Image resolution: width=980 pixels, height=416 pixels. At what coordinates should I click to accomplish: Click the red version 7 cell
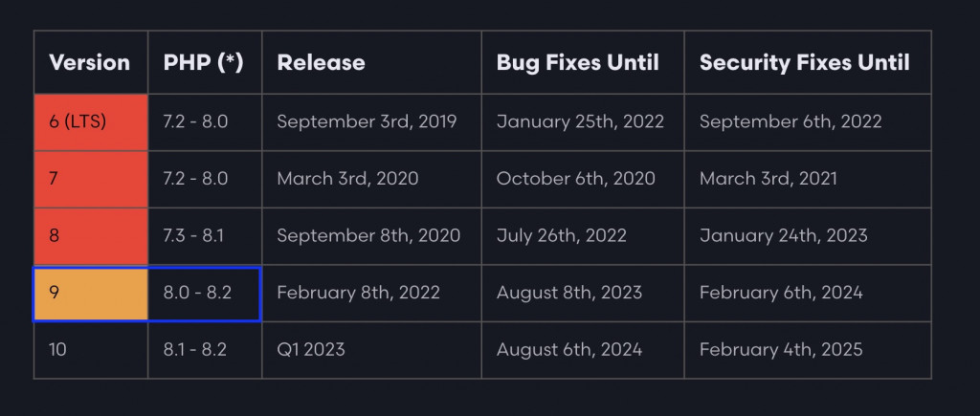coord(91,179)
